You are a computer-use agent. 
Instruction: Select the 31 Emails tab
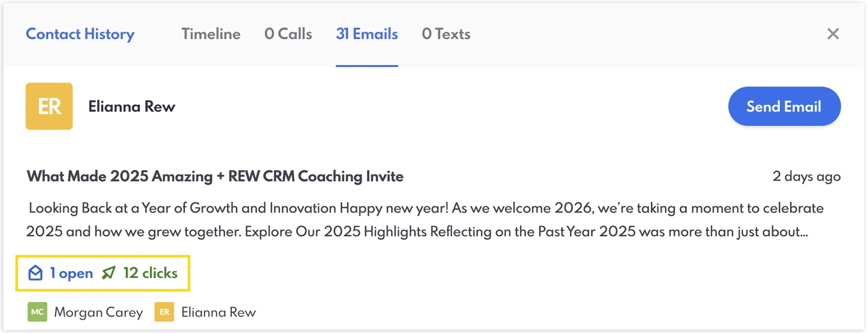pos(367,34)
